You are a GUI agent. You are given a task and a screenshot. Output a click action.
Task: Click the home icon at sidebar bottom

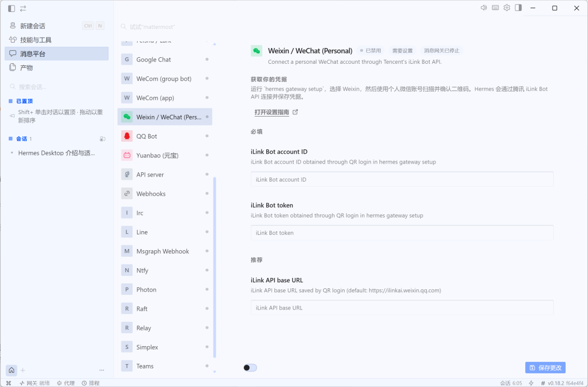point(11,370)
